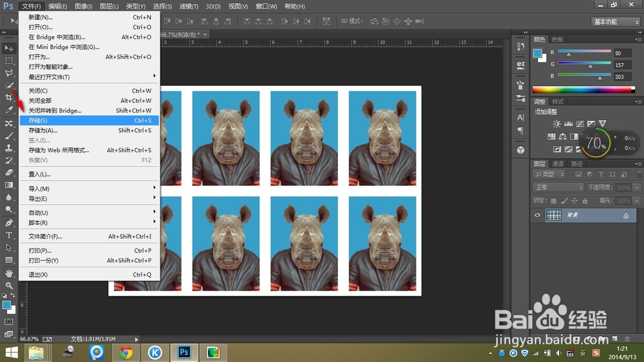Viewport: 644px width, 362px height.
Task: Open the 正常 blend mode dropdown
Action: 558,187
